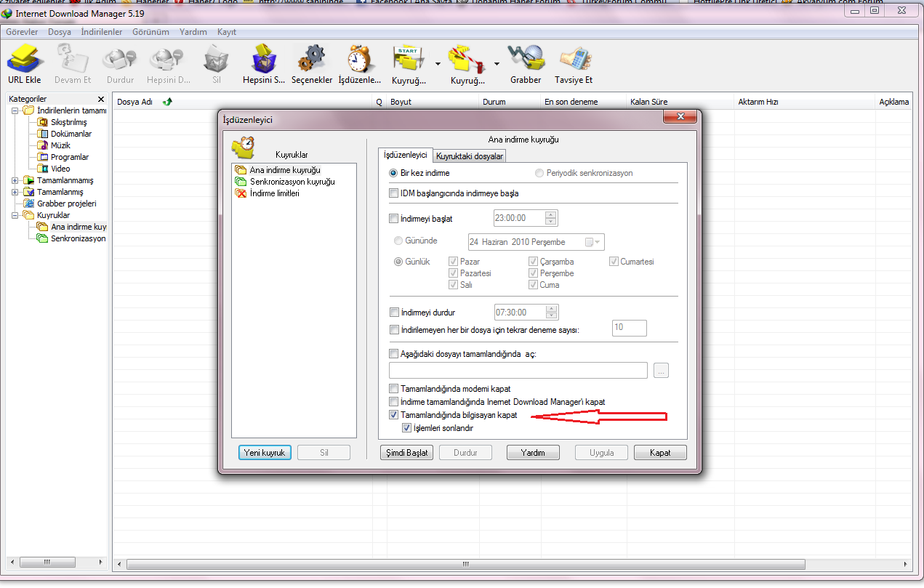Tick the İndirmeyi başlat checkbox
Screen dimensions: 924x588
394,218
